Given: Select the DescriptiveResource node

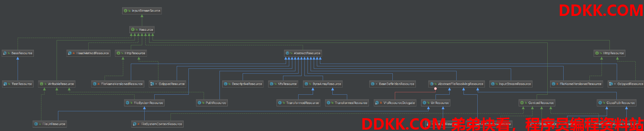Looking at the screenshot, I should (243, 84).
